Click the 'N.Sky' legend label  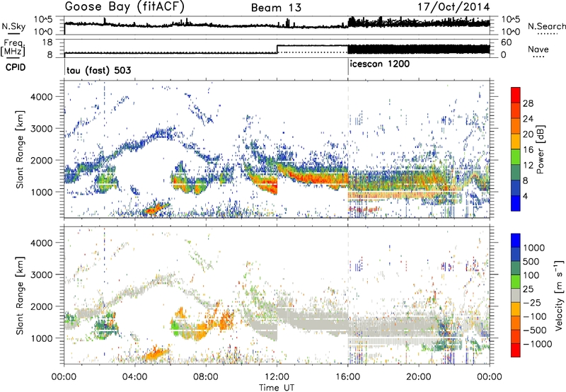click(13, 26)
